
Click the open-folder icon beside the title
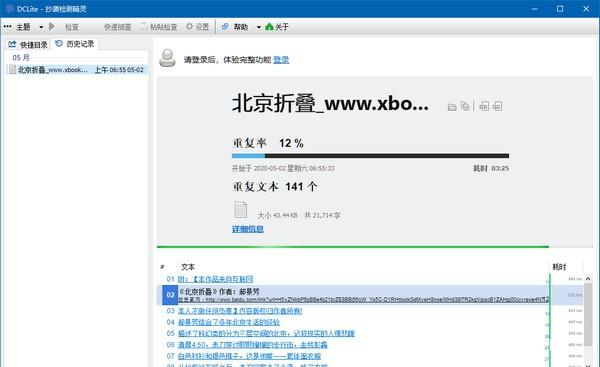(x=452, y=107)
